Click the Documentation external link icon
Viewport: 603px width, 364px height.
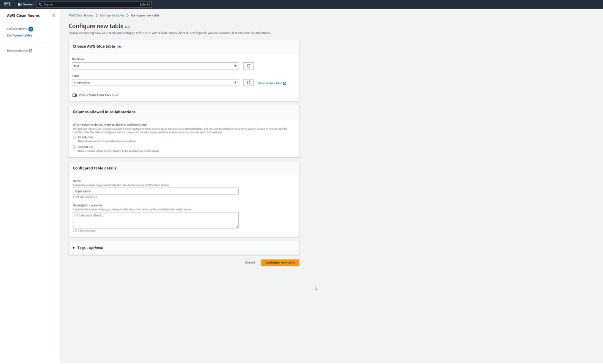click(x=30, y=51)
